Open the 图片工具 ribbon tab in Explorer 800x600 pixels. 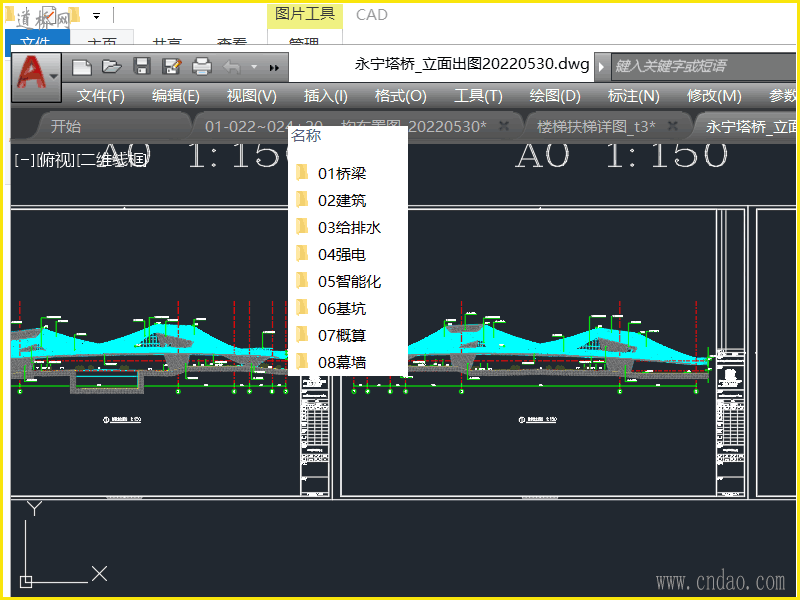305,14
